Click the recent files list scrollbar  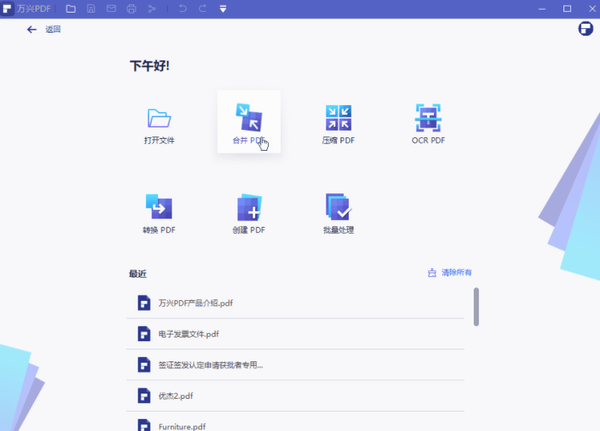pos(476,307)
